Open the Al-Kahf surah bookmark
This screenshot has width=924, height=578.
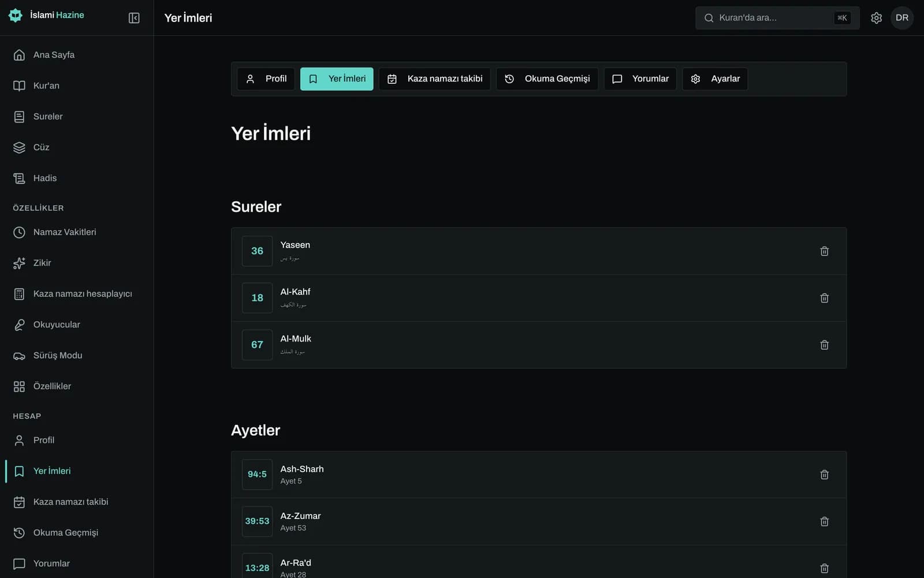point(539,298)
